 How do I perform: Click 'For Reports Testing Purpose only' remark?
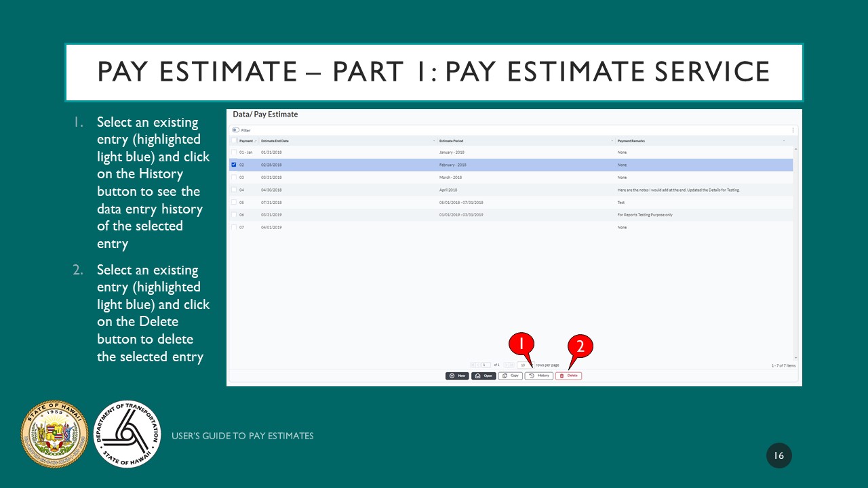point(645,215)
